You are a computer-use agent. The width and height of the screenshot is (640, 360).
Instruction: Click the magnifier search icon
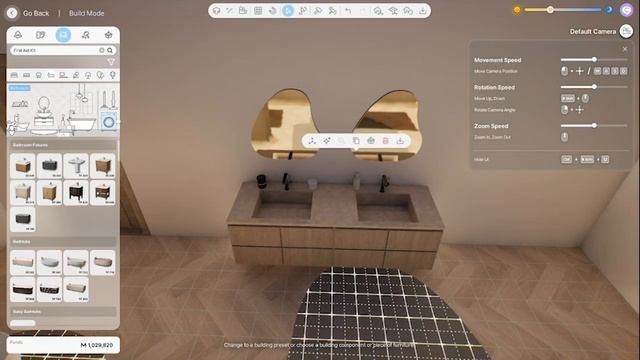[x=110, y=50]
